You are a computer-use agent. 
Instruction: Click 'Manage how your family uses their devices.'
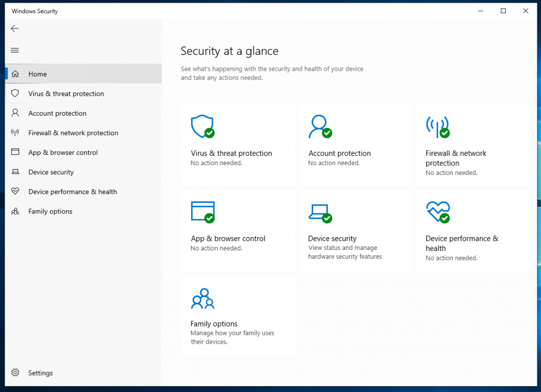point(232,338)
